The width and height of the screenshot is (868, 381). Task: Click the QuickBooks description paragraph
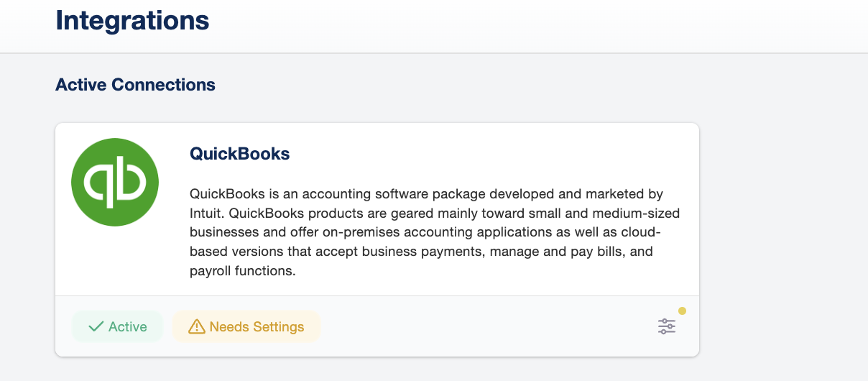tap(434, 232)
